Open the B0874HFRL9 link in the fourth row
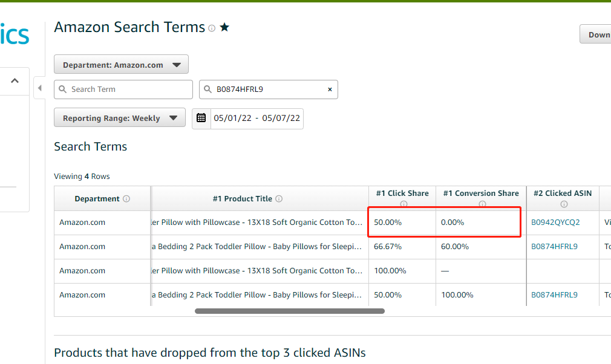The image size is (611, 364). point(554,294)
